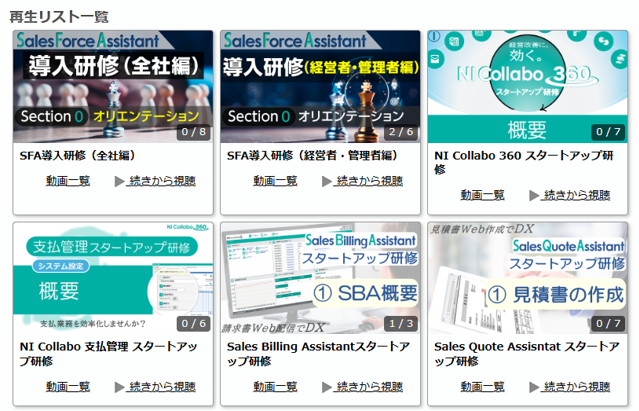The image size is (639, 411).
Task: Click 続きから視聴 for Sales Quote Assisntat 研修
Action: (577, 386)
